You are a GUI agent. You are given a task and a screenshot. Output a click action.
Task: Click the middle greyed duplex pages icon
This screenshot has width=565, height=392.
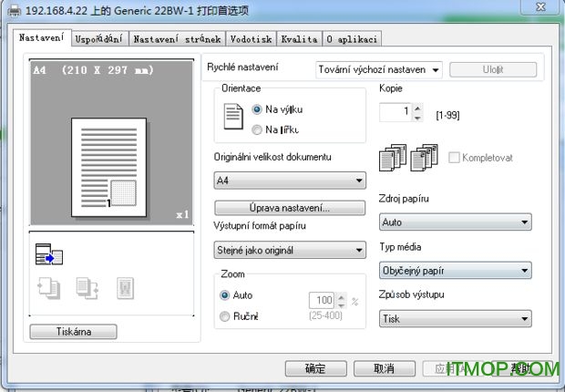[x=87, y=288]
